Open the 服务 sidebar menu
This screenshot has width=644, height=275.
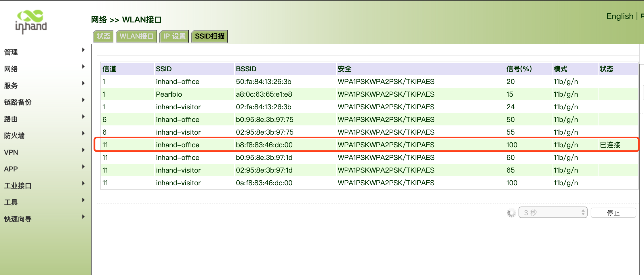click(11, 86)
